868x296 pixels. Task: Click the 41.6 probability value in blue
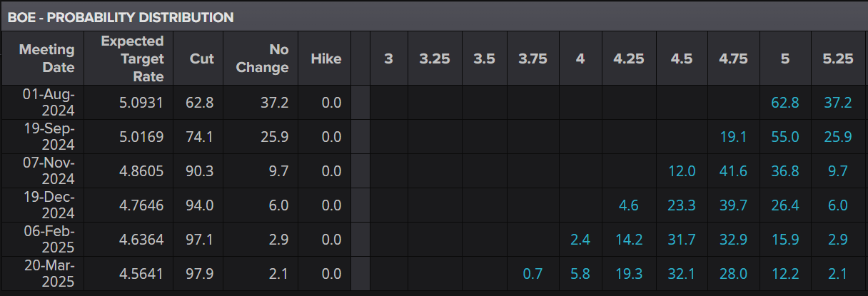(733, 171)
